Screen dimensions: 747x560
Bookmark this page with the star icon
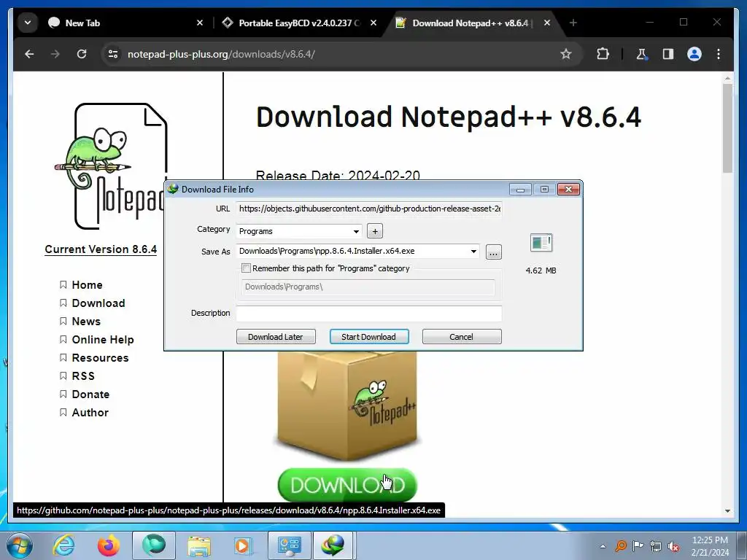[565, 54]
